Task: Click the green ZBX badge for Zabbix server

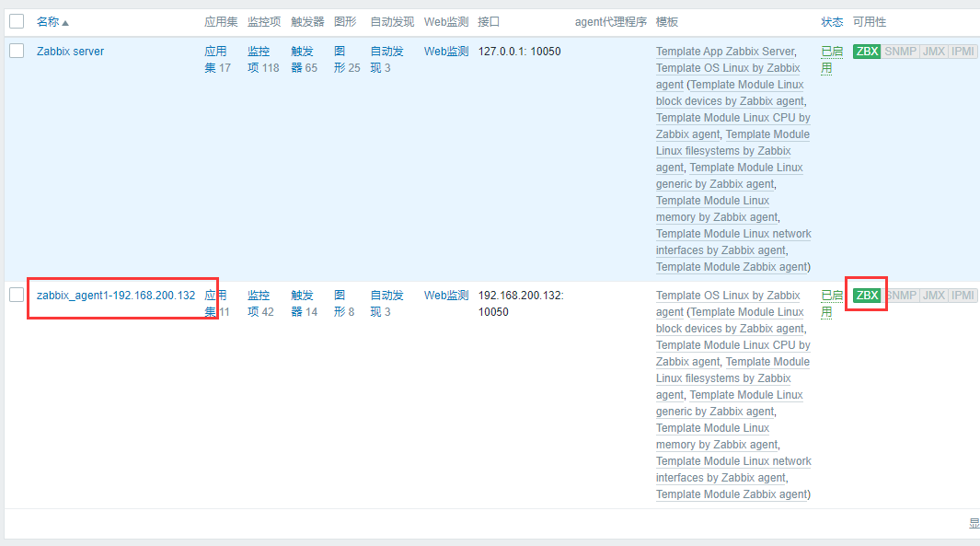Action: pyautogui.click(x=867, y=52)
